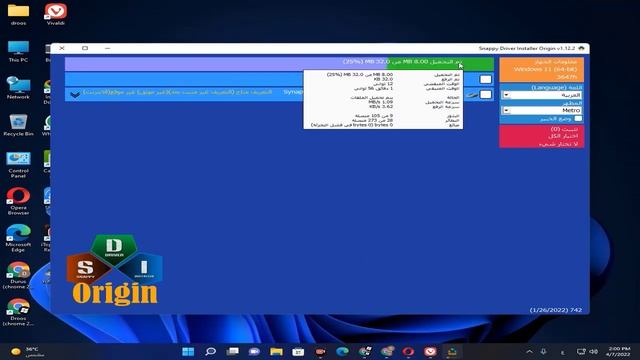
Task: Open the Language dropdown showing Arabic
Action: (542, 95)
